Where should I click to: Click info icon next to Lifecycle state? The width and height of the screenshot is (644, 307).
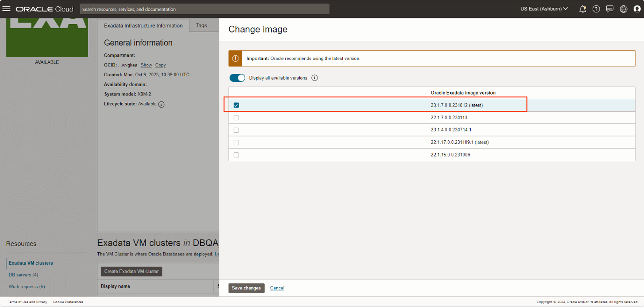[x=161, y=104]
